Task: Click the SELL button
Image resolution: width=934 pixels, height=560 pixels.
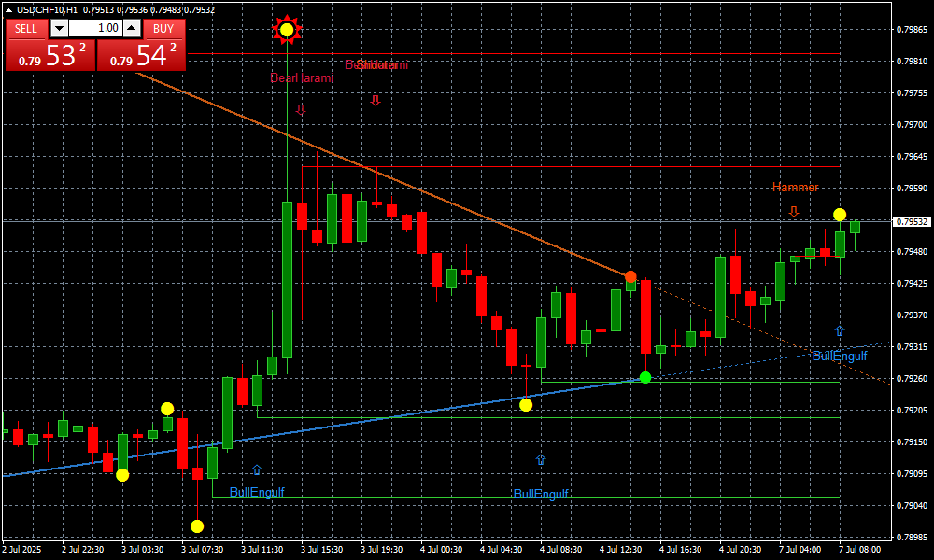Action: 26,28
